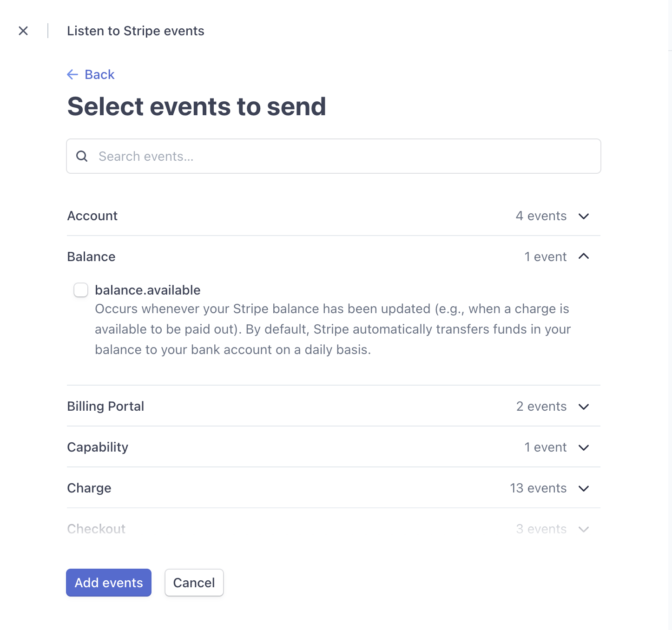Click the Back arrow icon
The width and height of the screenshot is (672, 630).
point(72,74)
